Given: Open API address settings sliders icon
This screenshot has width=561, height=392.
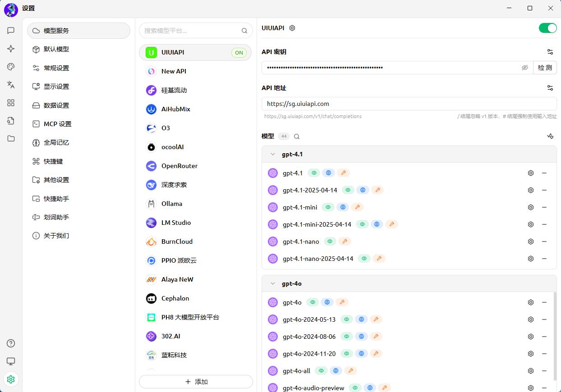Looking at the screenshot, I should [550, 88].
